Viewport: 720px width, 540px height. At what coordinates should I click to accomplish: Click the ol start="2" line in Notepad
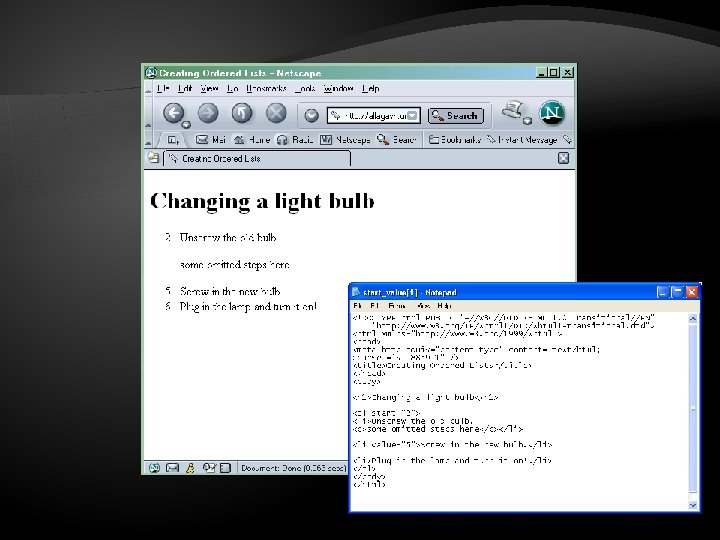coord(387,413)
